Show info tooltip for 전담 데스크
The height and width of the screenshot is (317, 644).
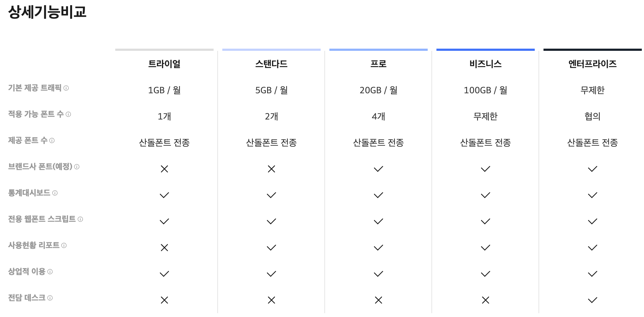point(50,298)
